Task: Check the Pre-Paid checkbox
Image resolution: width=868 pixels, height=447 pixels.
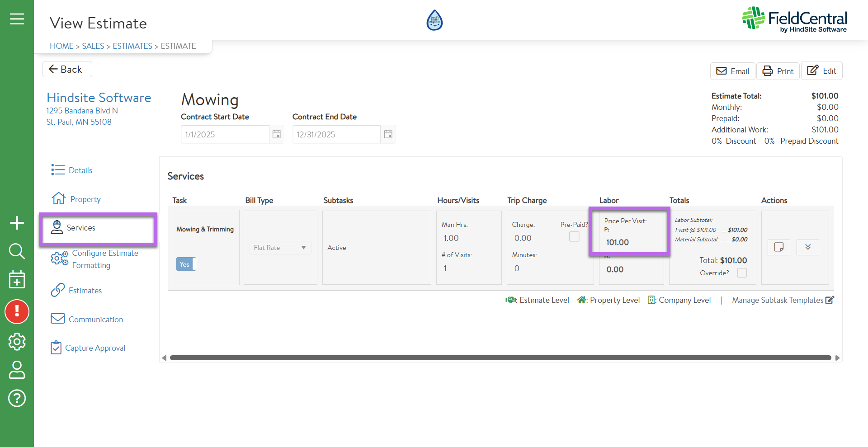Action: point(574,236)
